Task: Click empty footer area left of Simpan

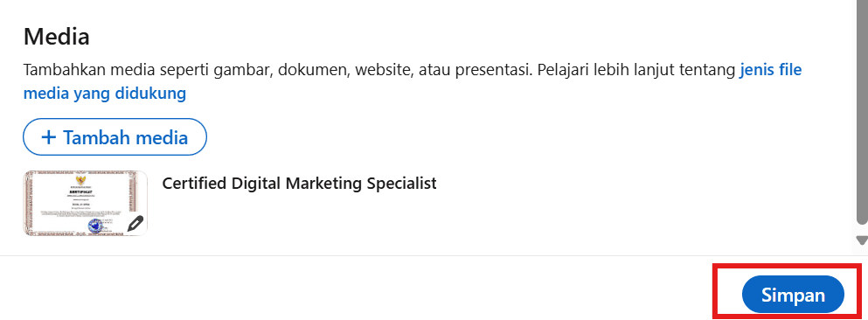Action: click(354, 289)
